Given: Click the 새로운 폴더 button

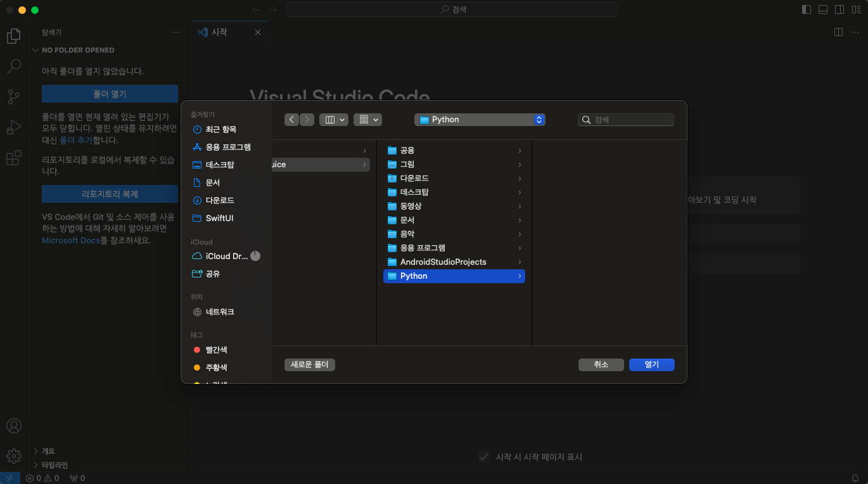Looking at the screenshot, I should (310, 365).
